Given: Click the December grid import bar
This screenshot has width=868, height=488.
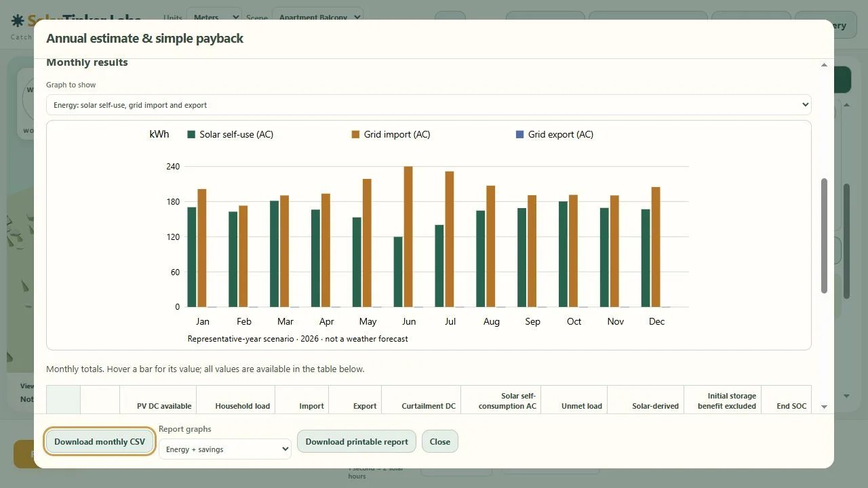Looking at the screenshot, I should (656, 247).
